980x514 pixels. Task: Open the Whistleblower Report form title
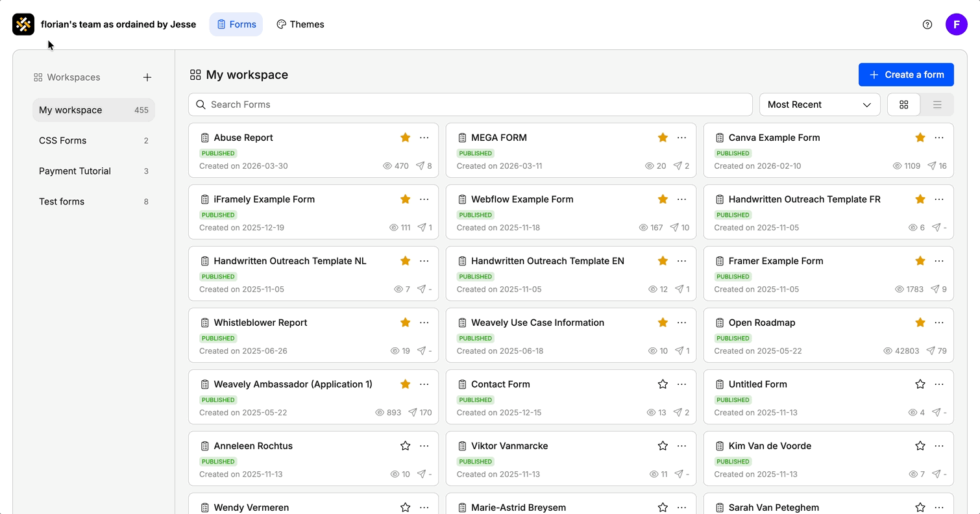pyautogui.click(x=260, y=323)
